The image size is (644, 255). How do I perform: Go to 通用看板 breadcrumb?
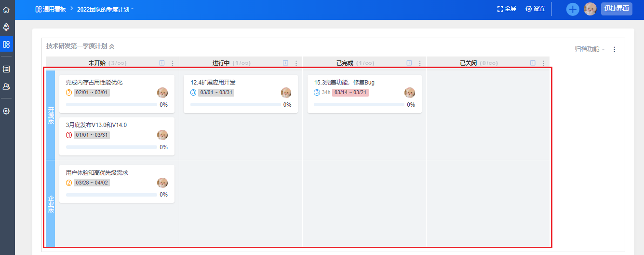(51, 9)
